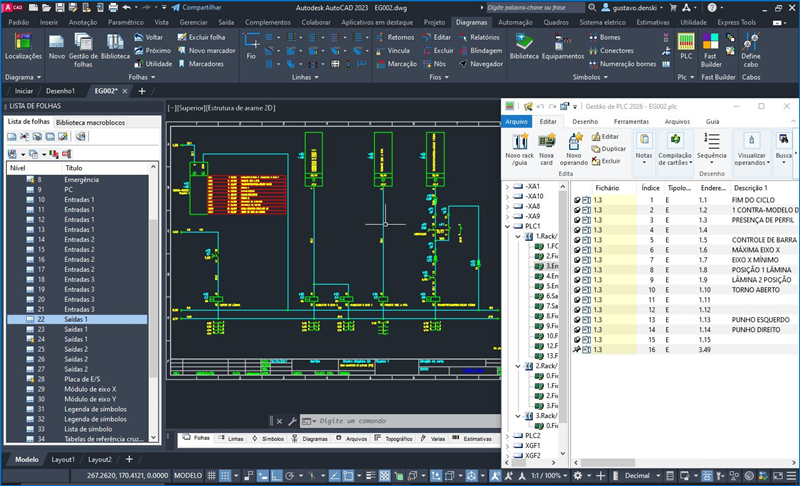The height and width of the screenshot is (486, 800).
Task: Click the Definir cabo icon
Action: [x=751, y=44]
